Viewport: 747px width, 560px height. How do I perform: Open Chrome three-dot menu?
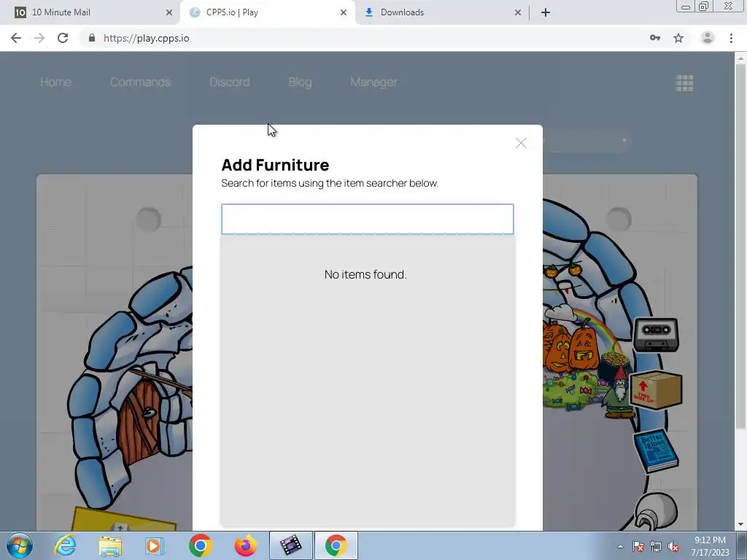pyautogui.click(x=731, y=38)
